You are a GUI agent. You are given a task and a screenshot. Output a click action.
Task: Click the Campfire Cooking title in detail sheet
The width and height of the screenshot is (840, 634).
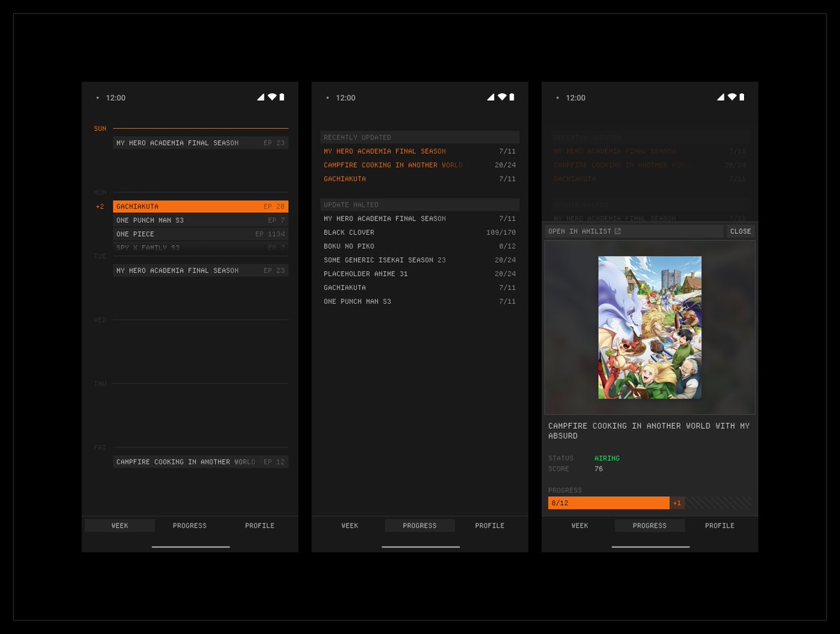click(x=649, y=431)
